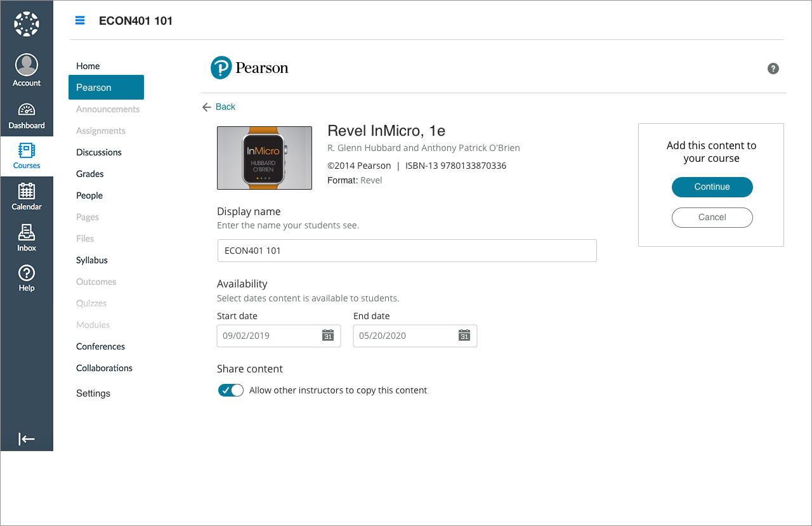Open the Account avatar menu

coord(27,70)
